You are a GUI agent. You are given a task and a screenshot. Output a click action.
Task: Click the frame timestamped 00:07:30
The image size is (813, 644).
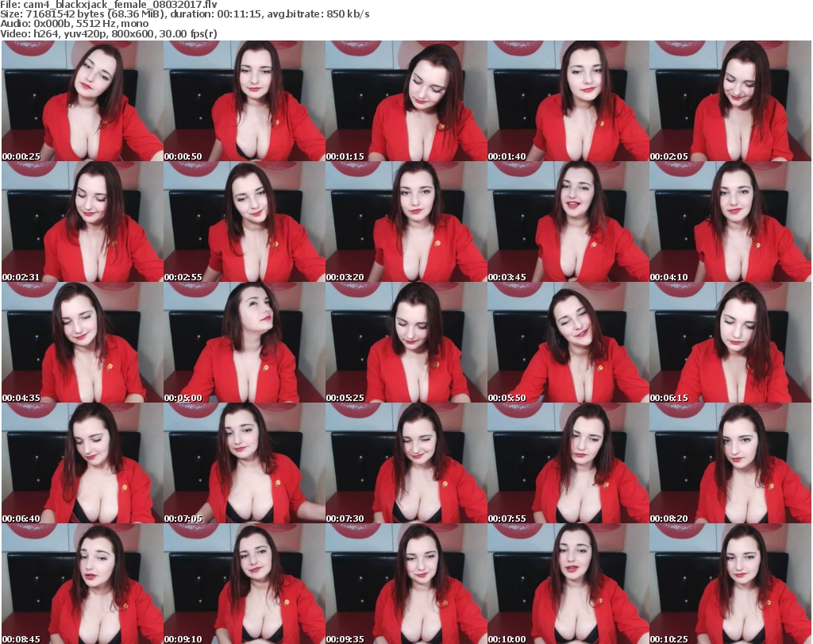point(406,464)
